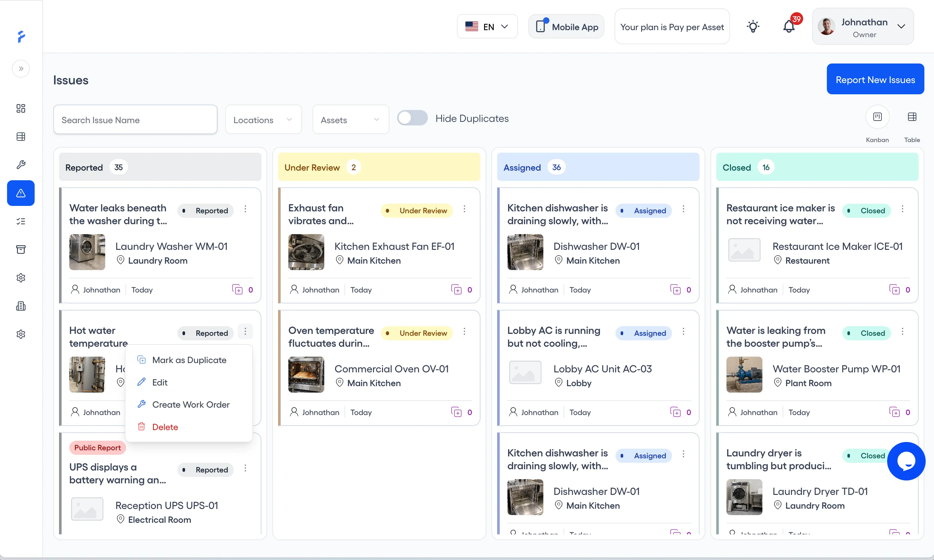Toggle the Hide Duplicates switch
Viewport: 934px width, 560px height.
click(x=412, y=118)
